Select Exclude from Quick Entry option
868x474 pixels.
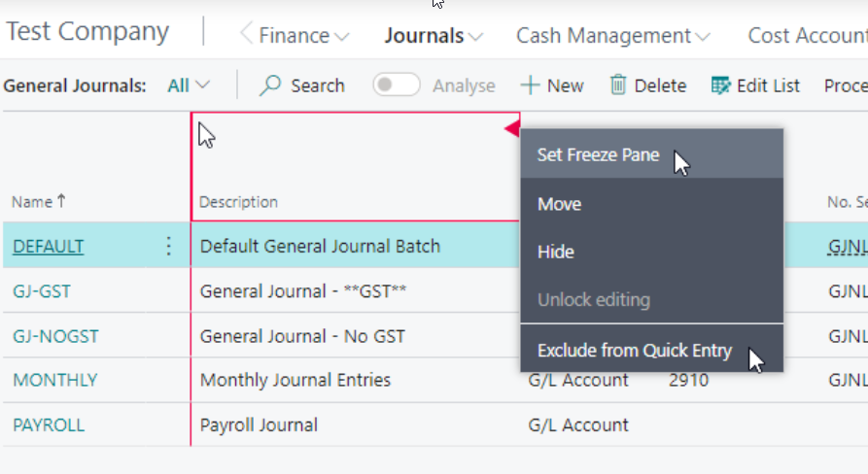click(651, 350)
